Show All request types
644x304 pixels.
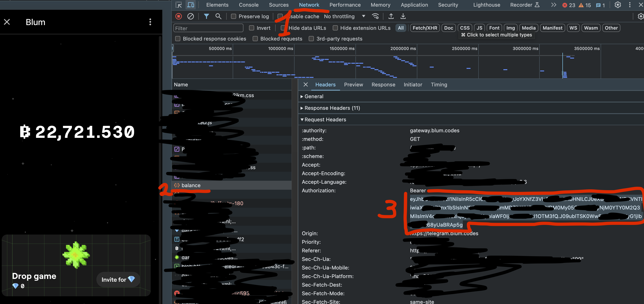(401, 28)
